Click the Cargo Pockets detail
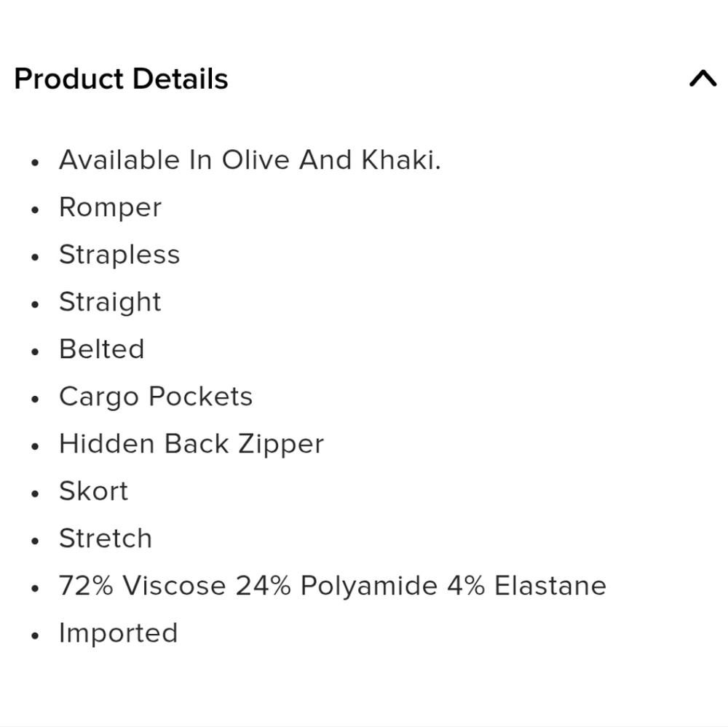Viewport: 728px width, 727px height. [x=156, y=397]
